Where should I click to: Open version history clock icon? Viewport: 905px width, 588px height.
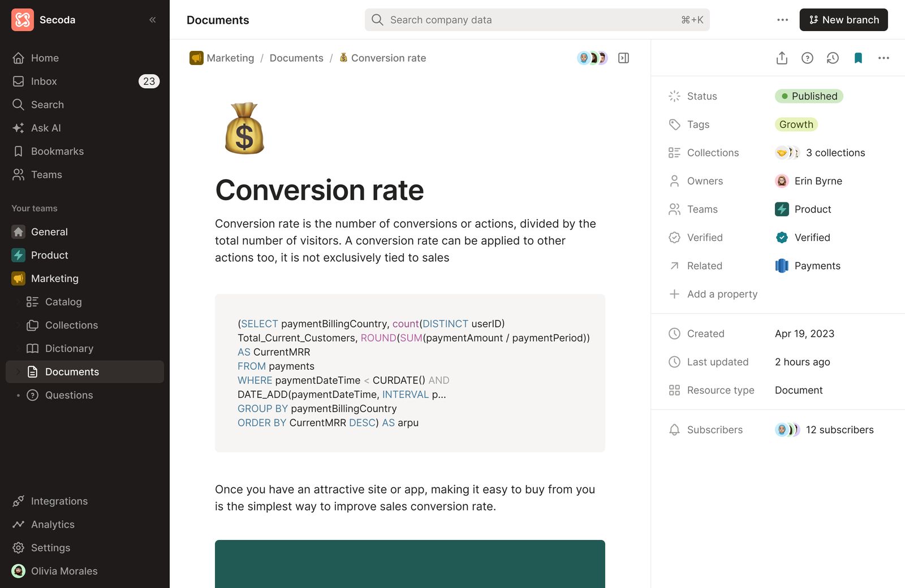pyautogui.click(x=833, y=58)
